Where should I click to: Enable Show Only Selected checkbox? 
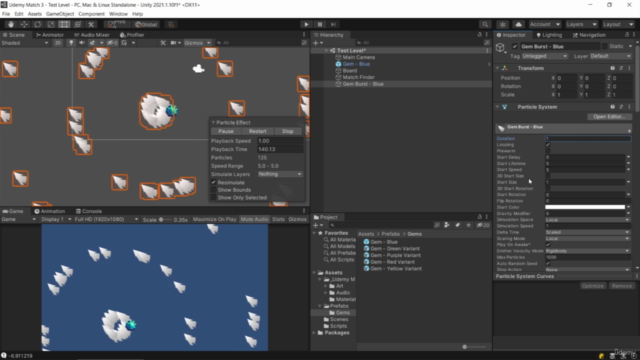(x=213, y=198)
